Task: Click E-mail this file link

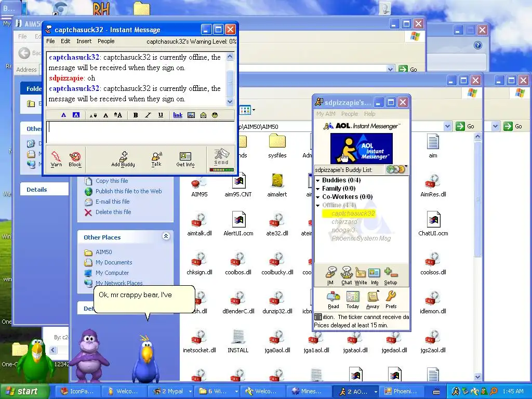Action: [112, 202]
